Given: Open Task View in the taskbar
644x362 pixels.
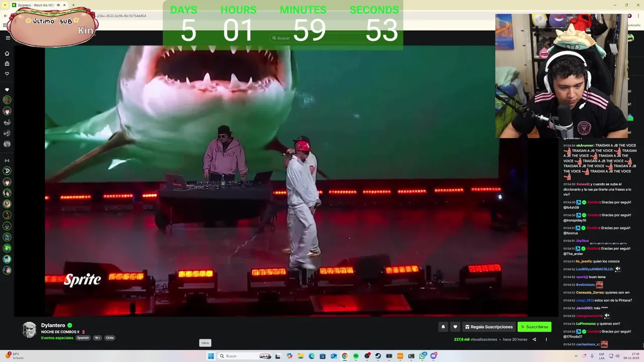Looking at the screenshot, I should coord(278,356).
